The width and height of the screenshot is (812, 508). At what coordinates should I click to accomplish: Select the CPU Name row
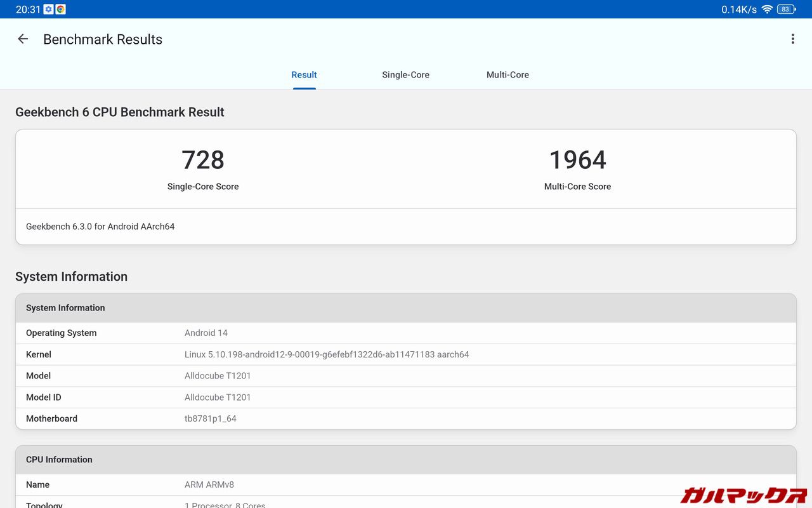pyautogui.click(x=406, y=485)
